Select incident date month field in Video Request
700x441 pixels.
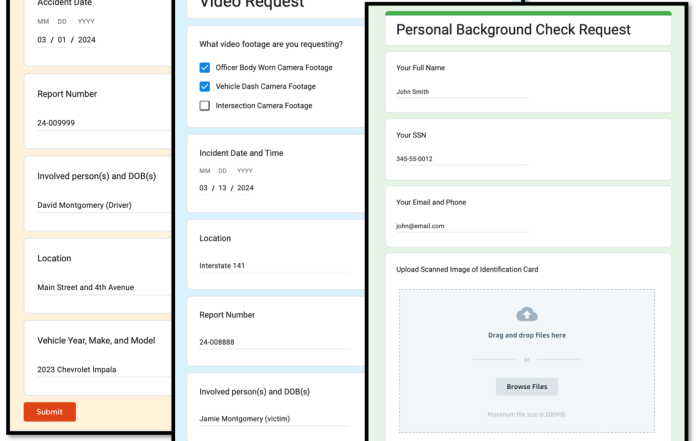click(203, 188)
